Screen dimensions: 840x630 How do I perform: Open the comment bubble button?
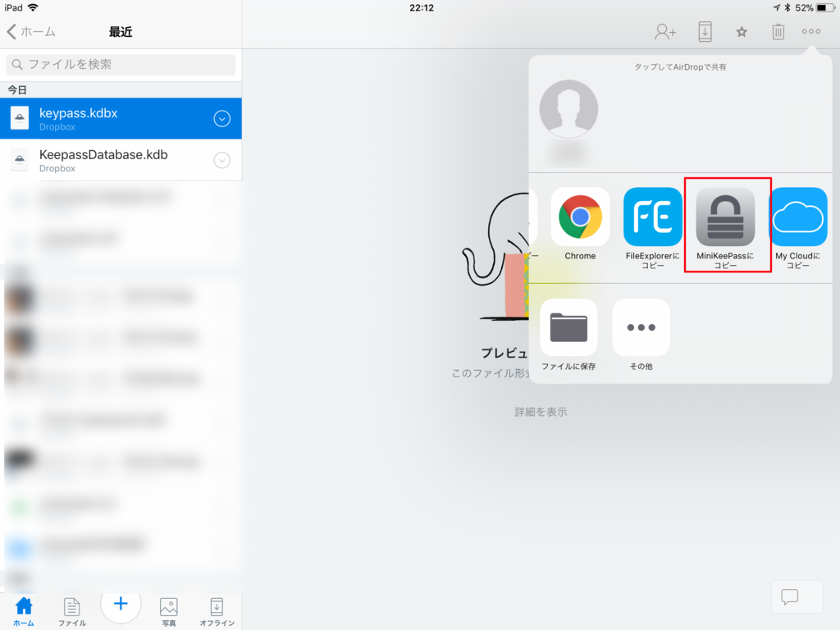[x=790, y=596]
